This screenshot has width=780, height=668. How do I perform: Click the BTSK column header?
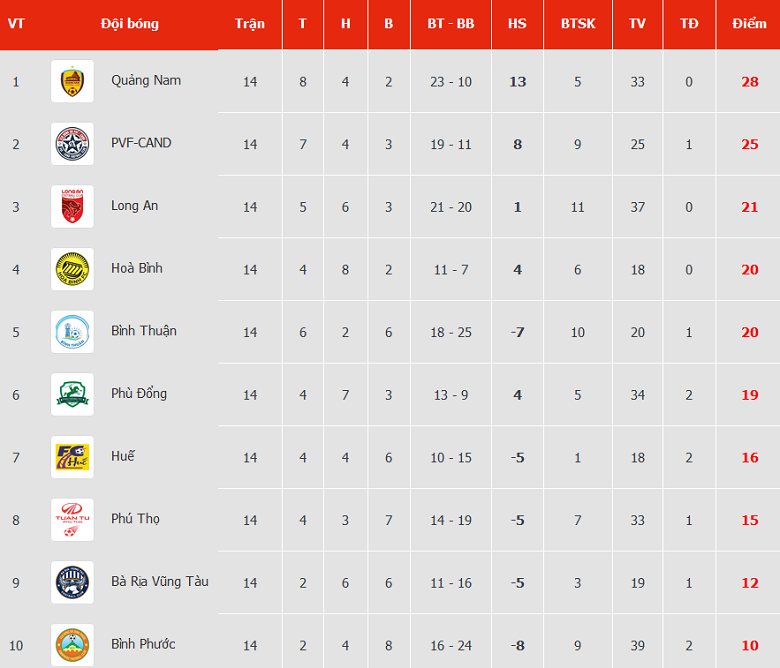578,23
